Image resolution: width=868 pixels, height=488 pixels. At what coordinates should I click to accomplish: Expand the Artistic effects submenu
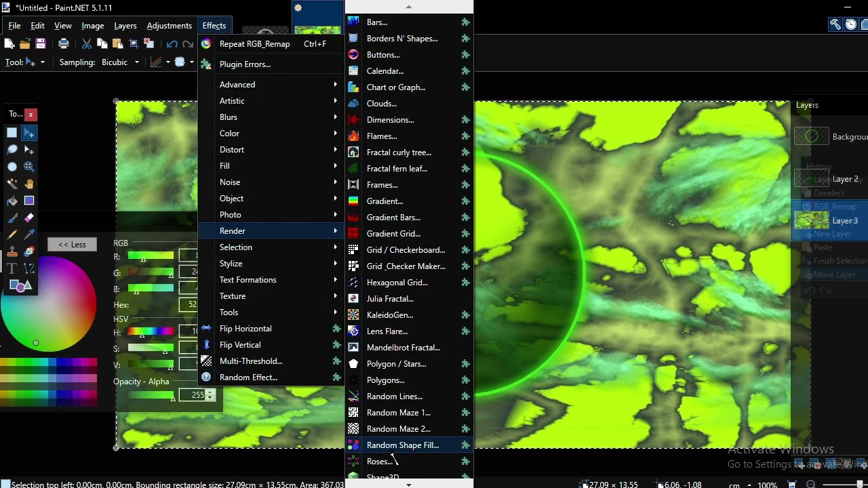tap(272, 101)
